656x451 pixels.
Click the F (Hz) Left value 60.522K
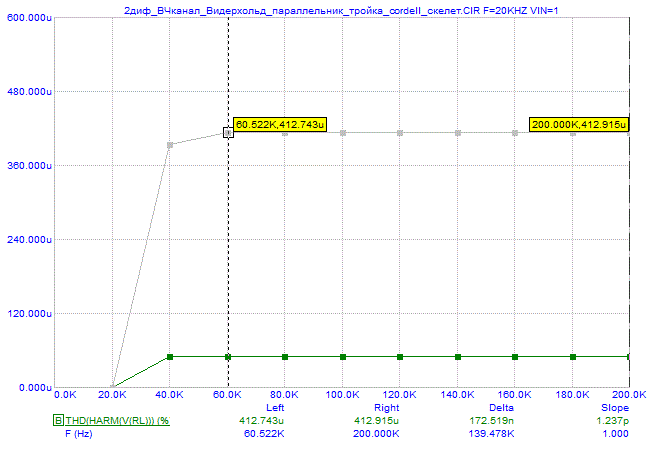(x=264, y=434)
